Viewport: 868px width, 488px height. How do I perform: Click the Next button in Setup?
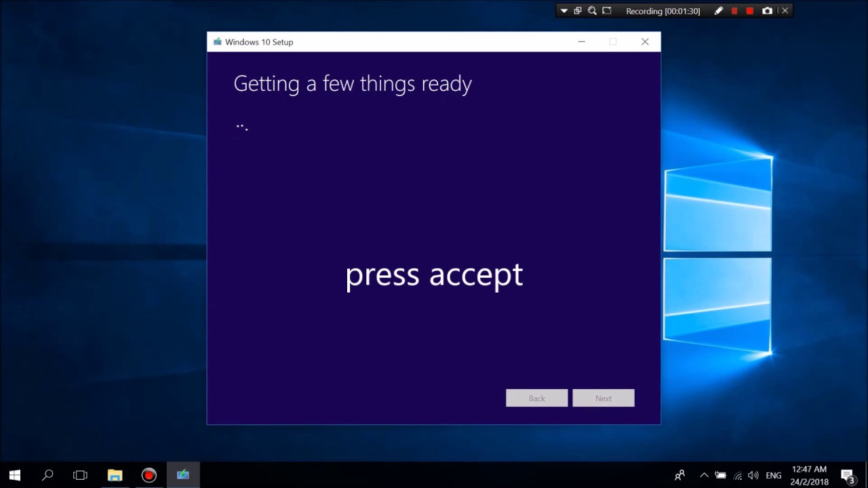[604, 399]
